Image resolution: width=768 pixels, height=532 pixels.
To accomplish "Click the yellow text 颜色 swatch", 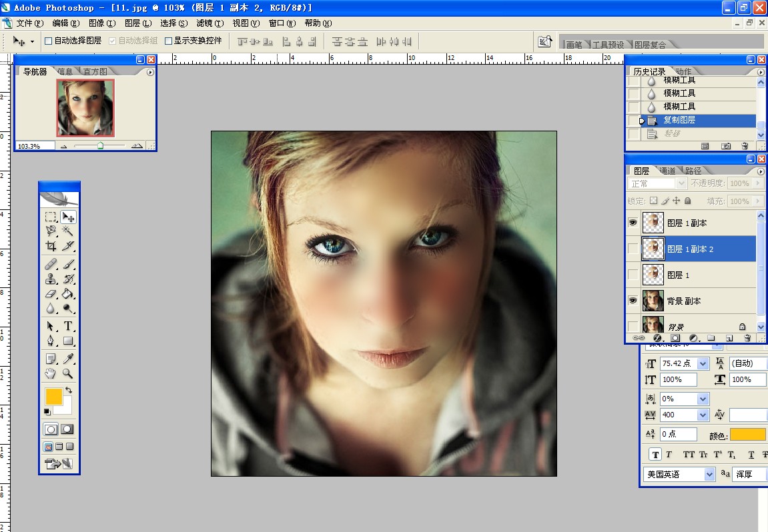I will 747,435.
